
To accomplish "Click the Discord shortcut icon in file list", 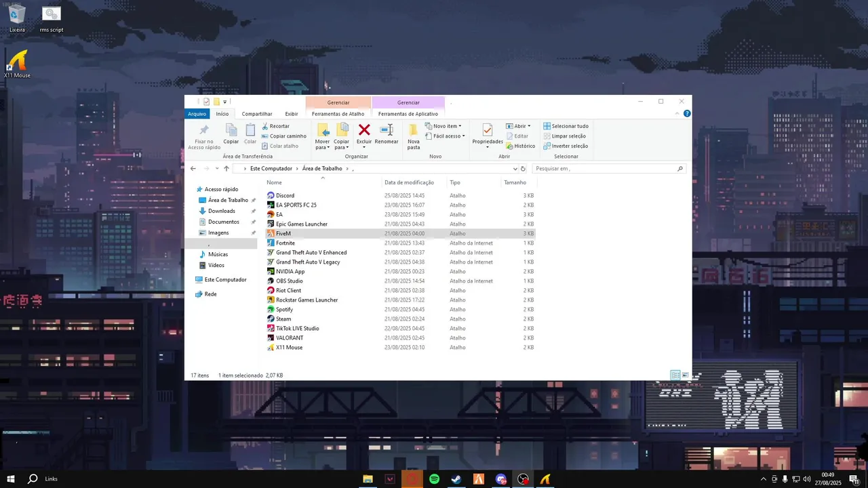I will pos(271,196).
